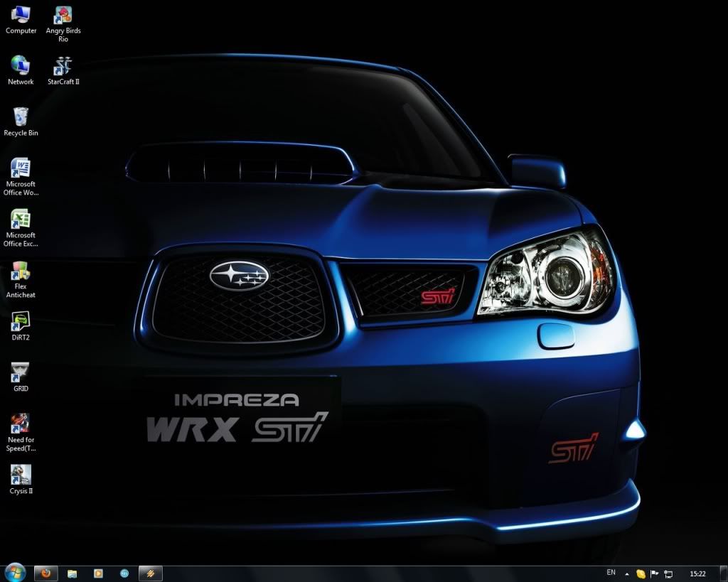The height and width of the screenshot is (582, 728).
Task: Select the Crysis II shortcut
Action: tap(21, 480)
